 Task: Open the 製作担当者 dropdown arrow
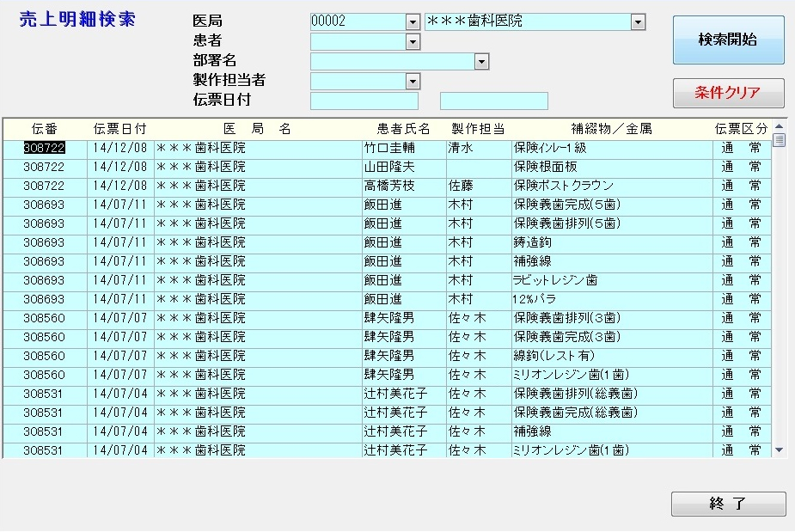click(413, 81)
